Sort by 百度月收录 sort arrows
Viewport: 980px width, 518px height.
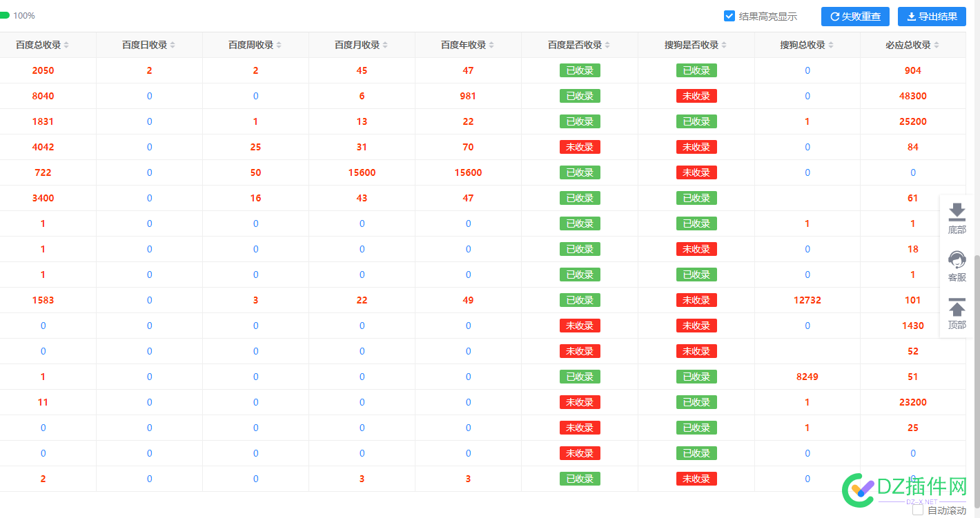pyautogui.click(x=385, y=45)
